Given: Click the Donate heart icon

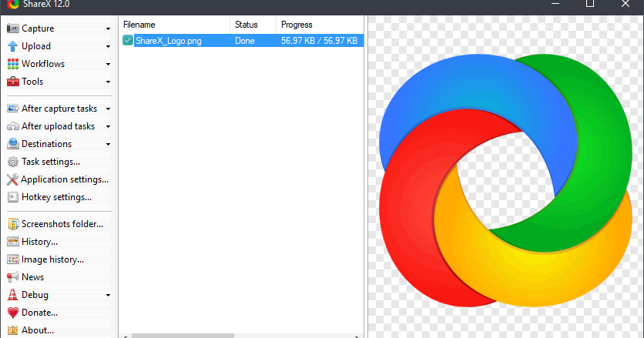Looking at the screenshot, I should [13, 313].
